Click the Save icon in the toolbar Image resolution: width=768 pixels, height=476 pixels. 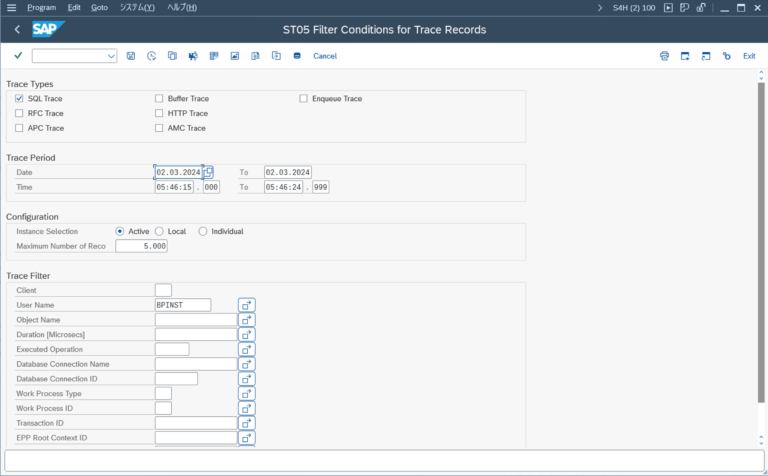(x=131, y=56)
